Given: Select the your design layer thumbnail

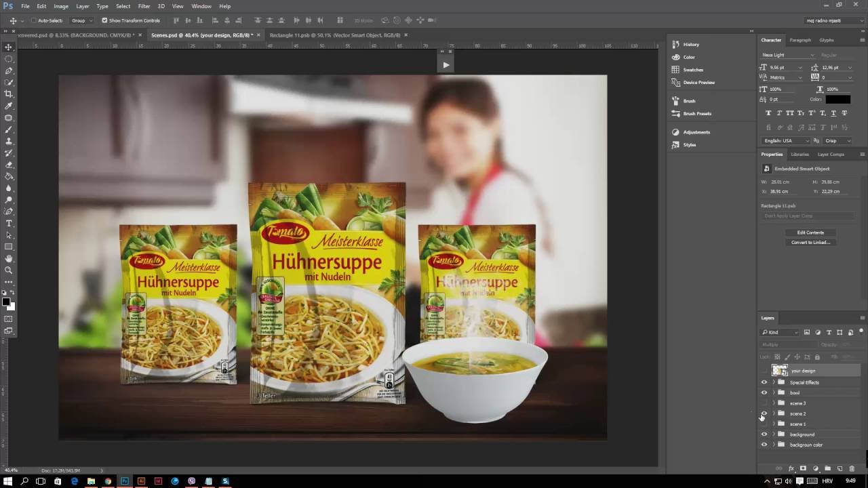Looking at the screenshot, I should pyautogui.click(x=779, y=371).
